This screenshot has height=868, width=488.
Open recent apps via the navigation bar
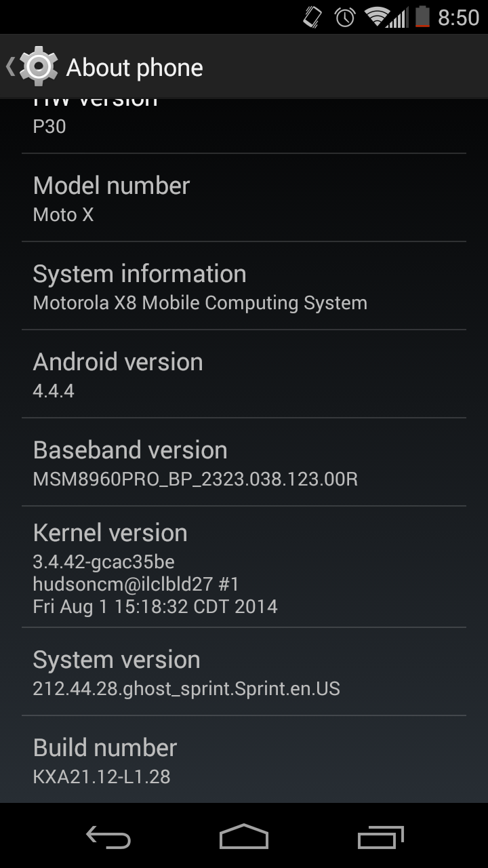click(x=380, y=837)
